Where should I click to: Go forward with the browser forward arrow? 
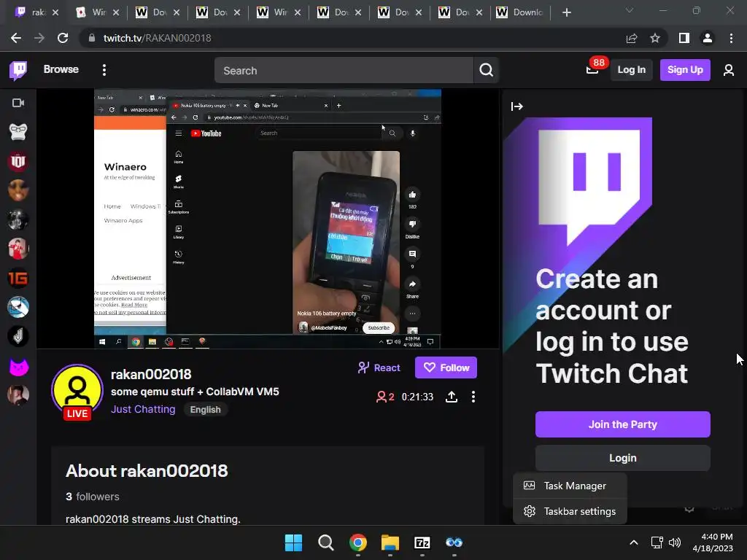[x=39, y=38]
